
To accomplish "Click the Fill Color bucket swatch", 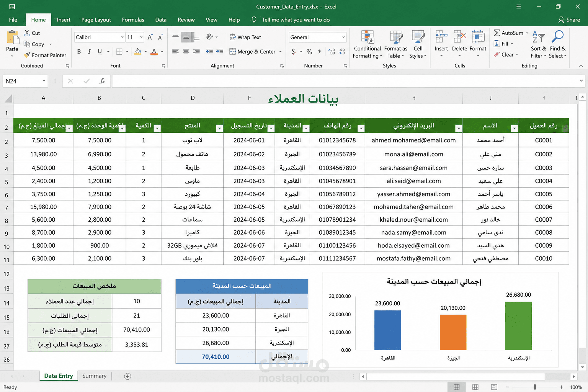I will click(138, 52).
